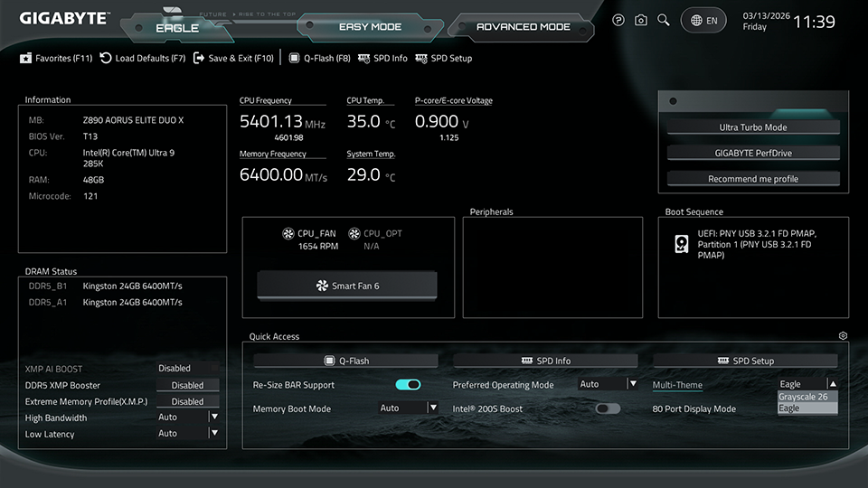Choose Grayscale 26 from the theme list
868x488 pixels.
click(804, 397)
